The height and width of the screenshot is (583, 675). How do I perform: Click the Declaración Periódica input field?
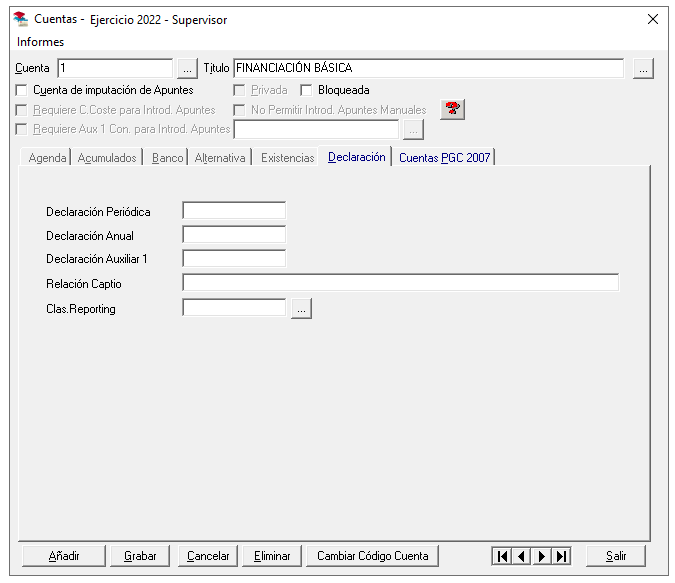pos(234,211)
